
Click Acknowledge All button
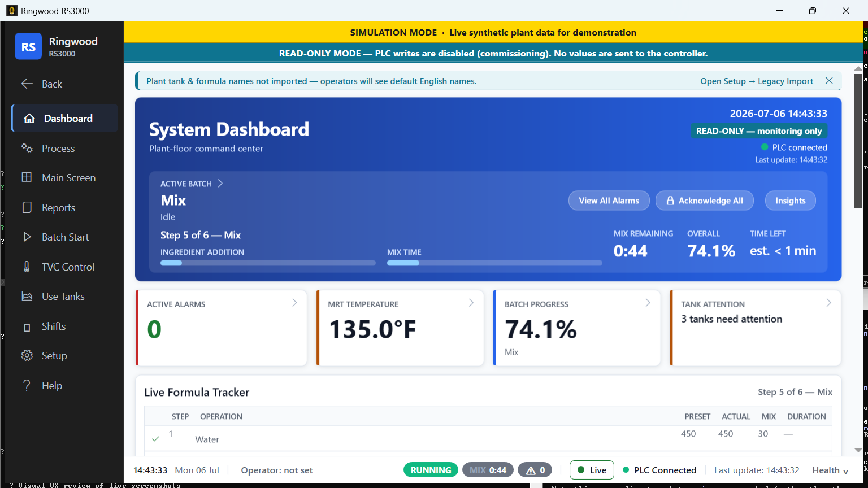pyautogui.click(x=704, y=201)
